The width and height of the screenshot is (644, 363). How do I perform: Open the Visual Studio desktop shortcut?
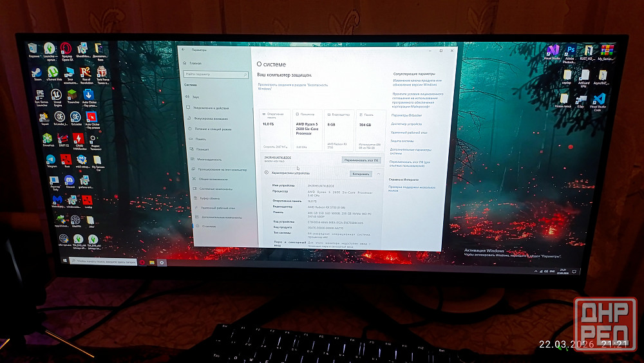coord(552,51)
